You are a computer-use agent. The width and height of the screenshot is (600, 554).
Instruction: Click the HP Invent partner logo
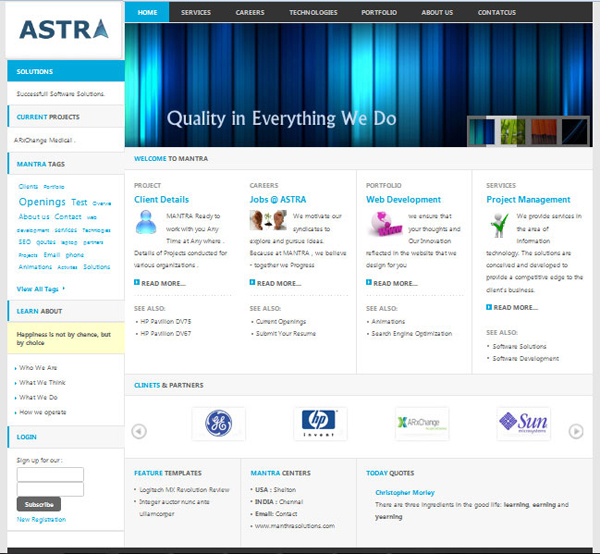320,424
